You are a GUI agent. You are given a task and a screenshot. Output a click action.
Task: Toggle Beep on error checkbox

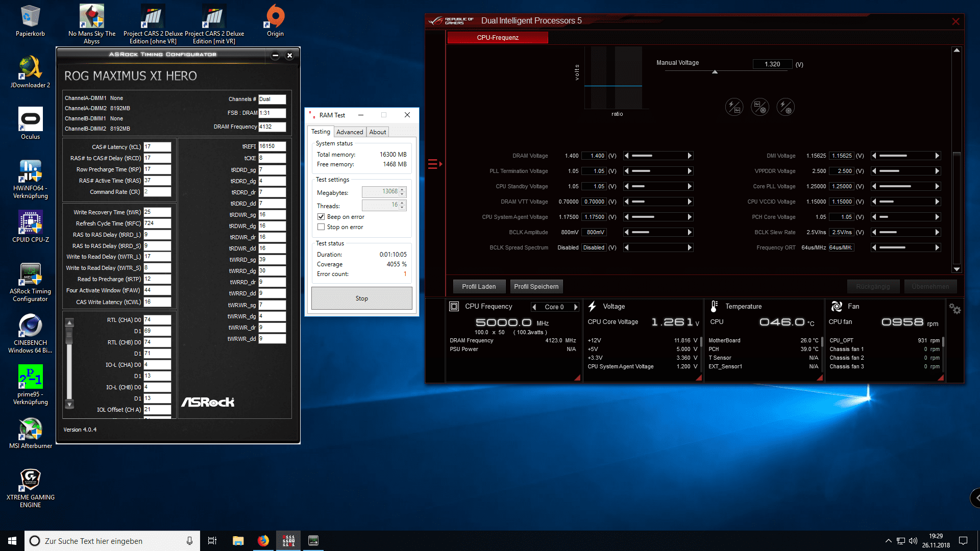(321, 217)
